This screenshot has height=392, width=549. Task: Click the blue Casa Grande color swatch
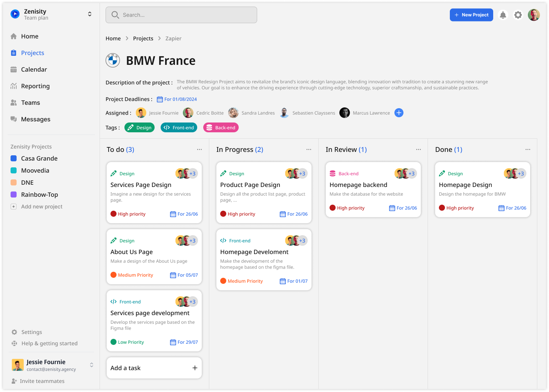pos(14,158)
